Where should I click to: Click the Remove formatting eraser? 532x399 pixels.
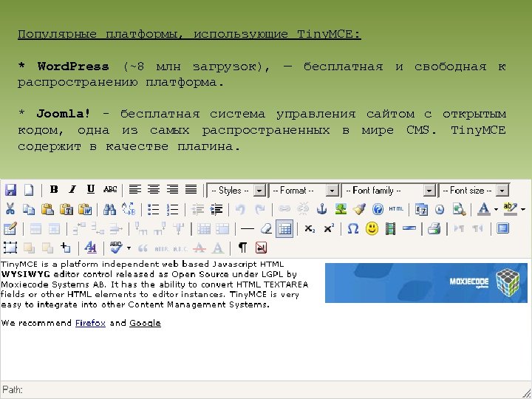(x=266, y=228)
